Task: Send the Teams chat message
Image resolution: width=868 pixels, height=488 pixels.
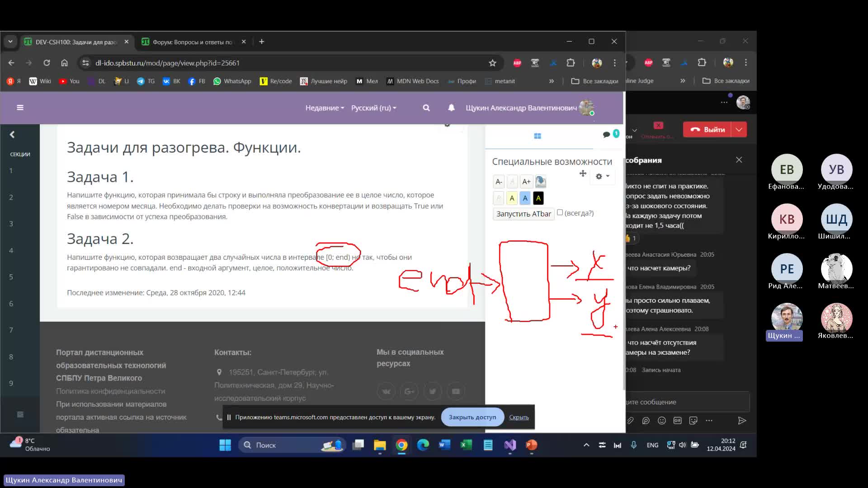Action: click(x=742, y=421)
